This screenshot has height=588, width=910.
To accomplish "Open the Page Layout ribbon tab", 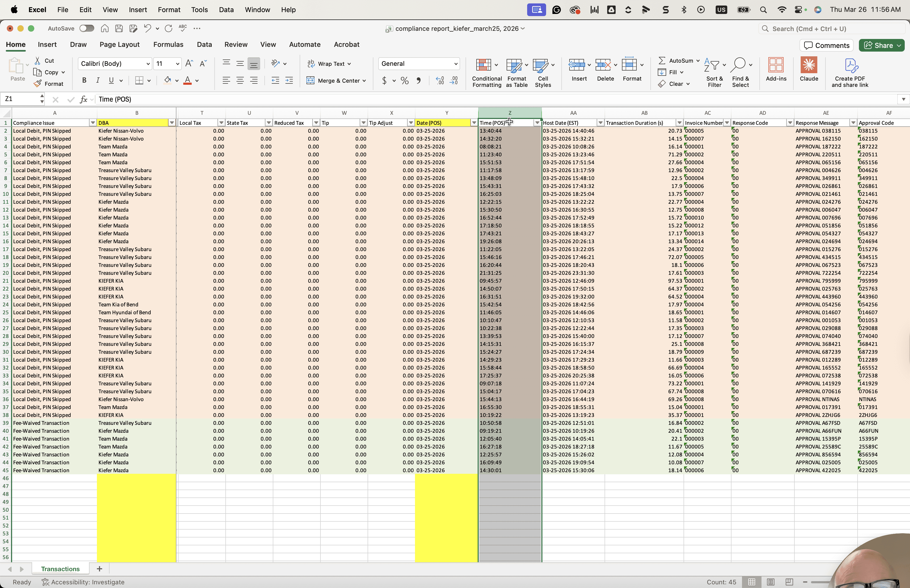I will (120, 44).
